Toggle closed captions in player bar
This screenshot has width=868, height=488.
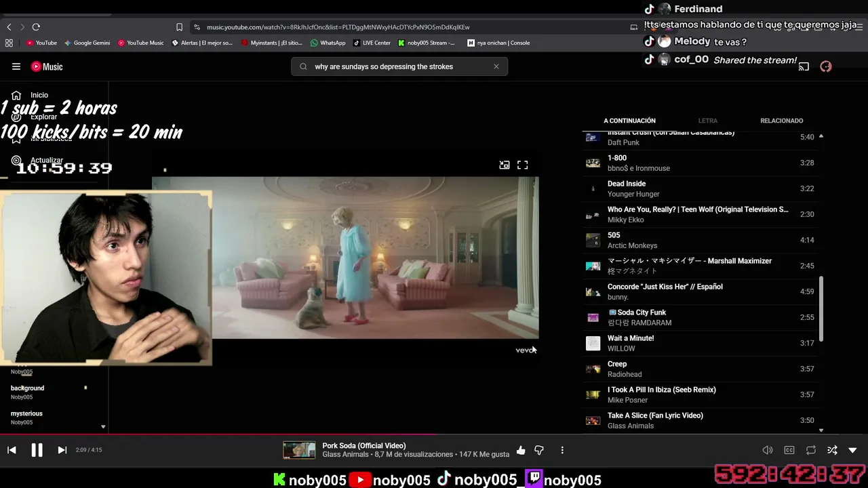tap(789, 450)
